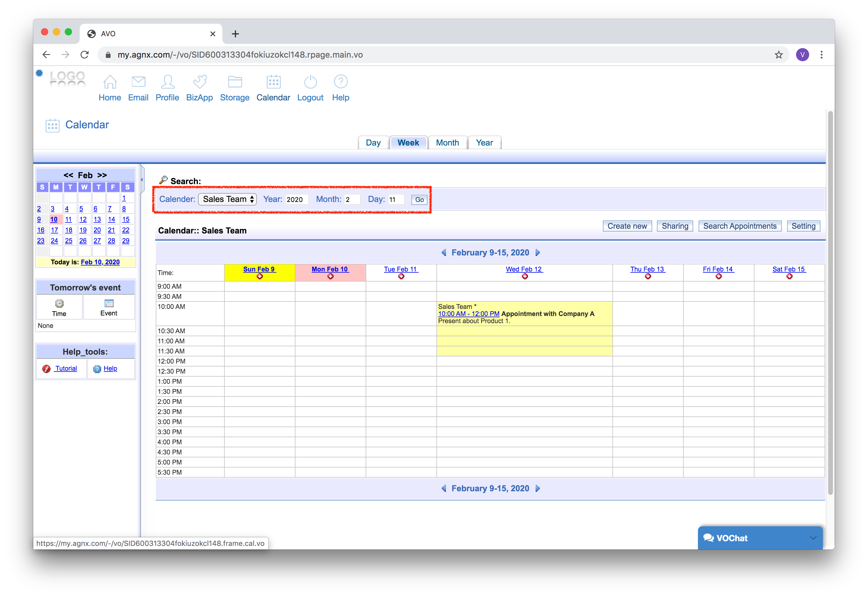The width and height of the screenshot is (868, 597).
Task: Switch to the Month tab
Action: click(447, 143)
